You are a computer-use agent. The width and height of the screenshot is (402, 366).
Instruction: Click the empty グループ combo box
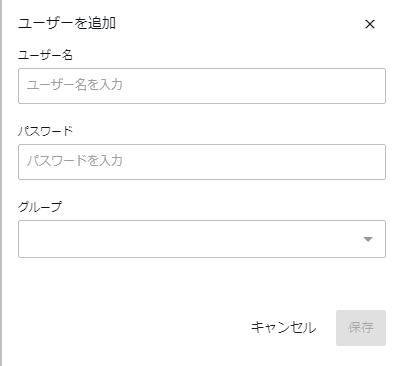202,239
